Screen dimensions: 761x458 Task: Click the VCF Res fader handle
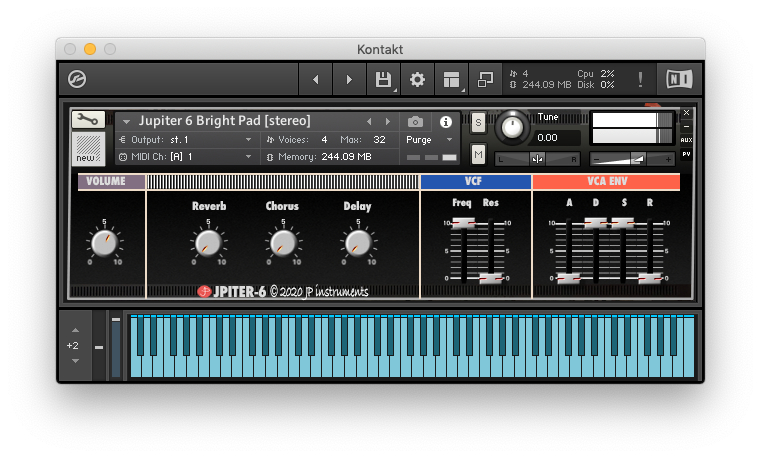[491, 278]
